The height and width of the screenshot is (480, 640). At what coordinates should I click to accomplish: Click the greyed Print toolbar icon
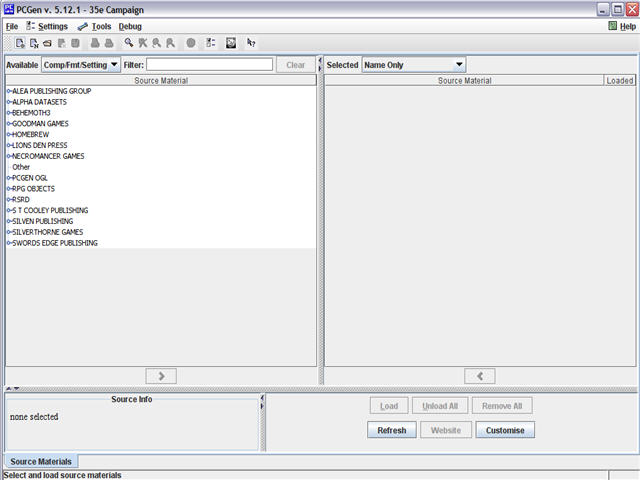pyautogui.click(x=109, y=43)
